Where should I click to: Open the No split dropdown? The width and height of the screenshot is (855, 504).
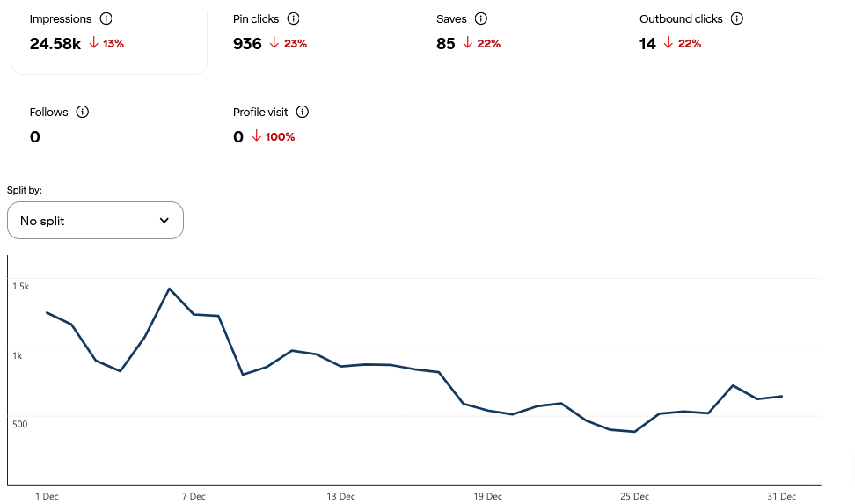point(95,221)
